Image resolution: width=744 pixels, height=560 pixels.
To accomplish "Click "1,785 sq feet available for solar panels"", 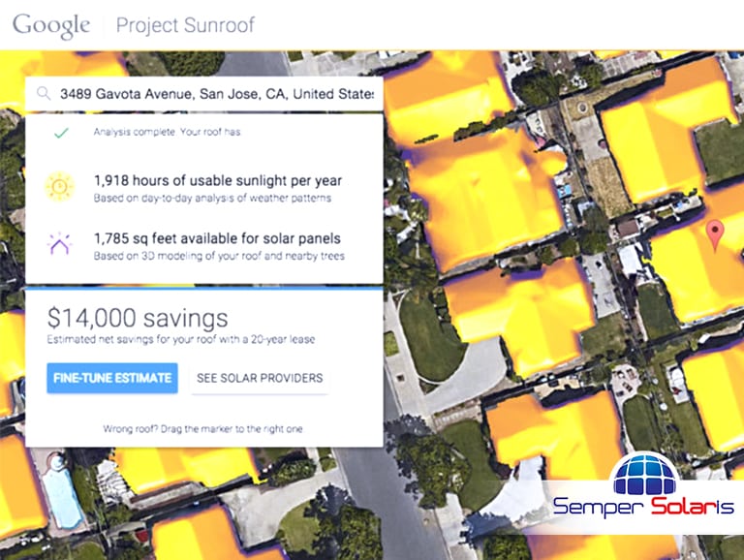I will point(217,238).
